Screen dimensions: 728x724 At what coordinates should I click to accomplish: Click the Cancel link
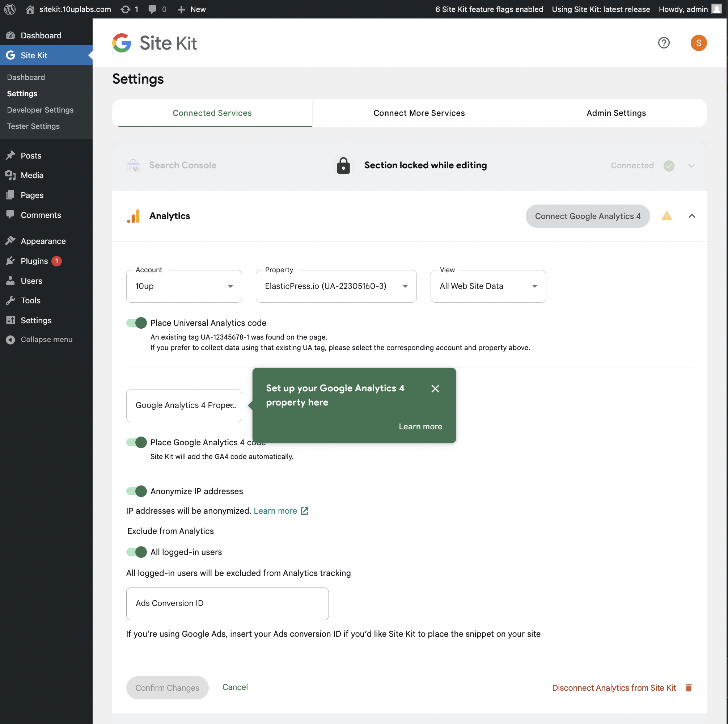coord(235,687)
